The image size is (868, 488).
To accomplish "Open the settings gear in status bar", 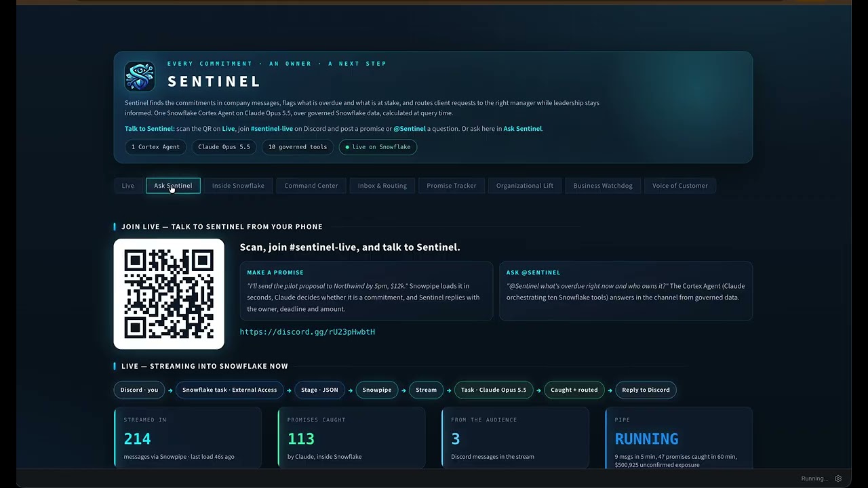I will [x=838, y=479].
